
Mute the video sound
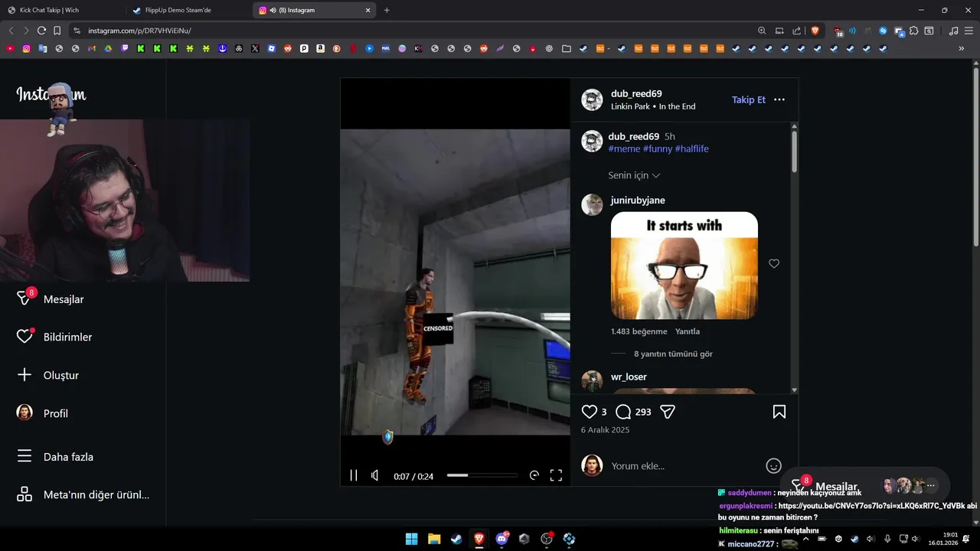pos(374,475)
